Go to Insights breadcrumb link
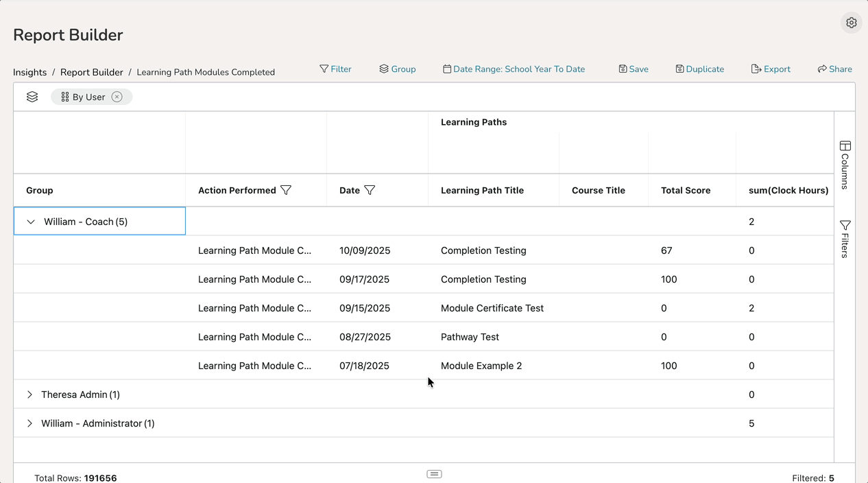Screen dimensions: 868x483 (30, 72)
